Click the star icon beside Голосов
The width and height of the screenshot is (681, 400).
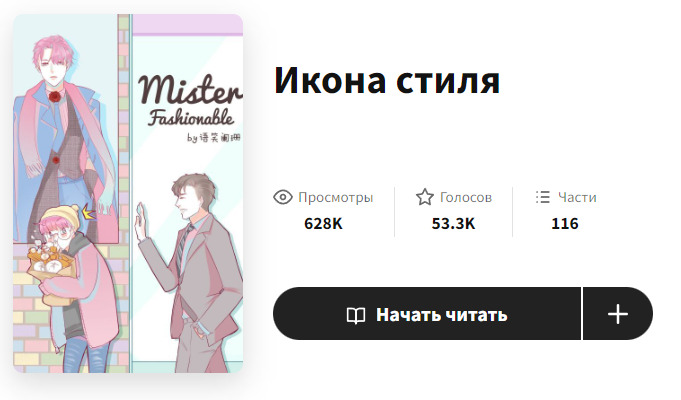click(425, 197)
